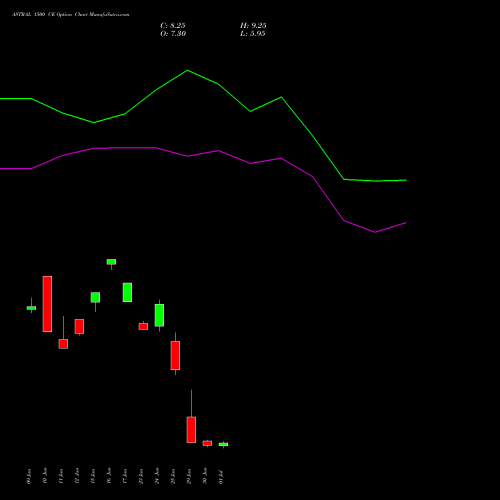Click the lowest point of the purple line

375,232
